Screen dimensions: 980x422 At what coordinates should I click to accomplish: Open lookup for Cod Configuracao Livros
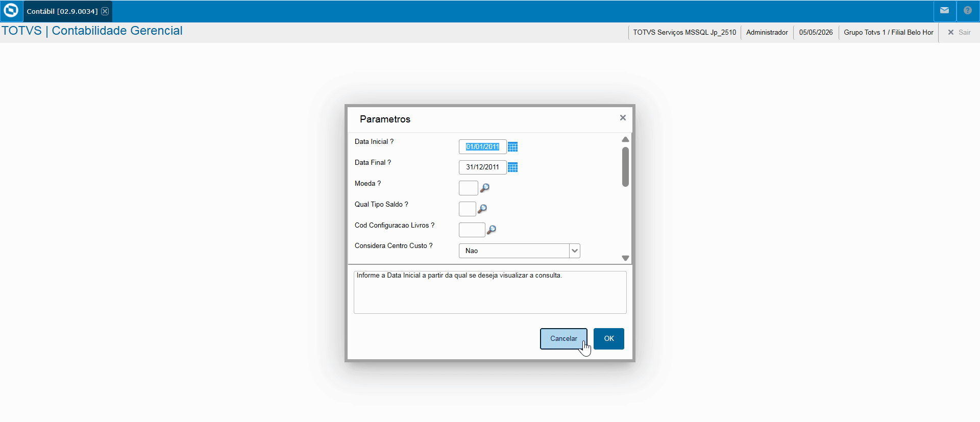tap(492, 230)
